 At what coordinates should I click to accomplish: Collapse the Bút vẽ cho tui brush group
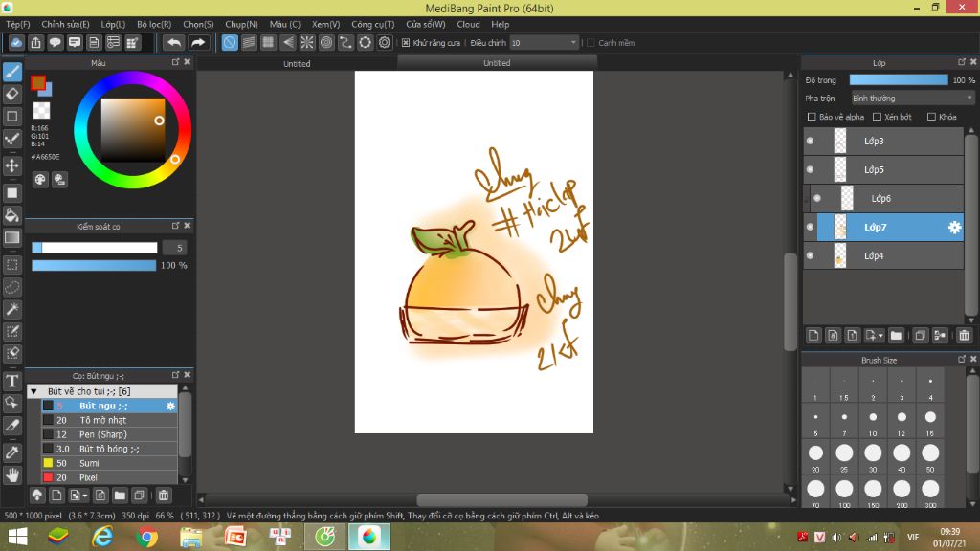tap(34, 391)
